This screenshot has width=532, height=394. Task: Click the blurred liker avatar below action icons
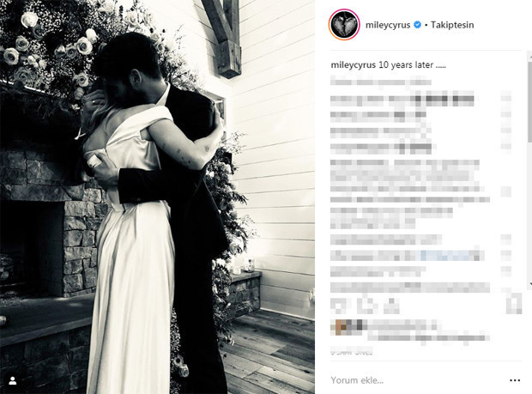click(341, 327)
